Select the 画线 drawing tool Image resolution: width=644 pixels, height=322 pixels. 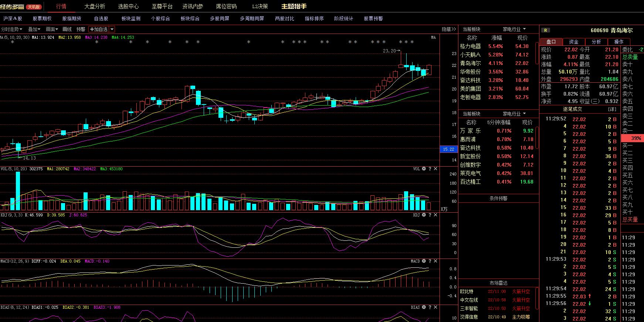coord(67,29)
